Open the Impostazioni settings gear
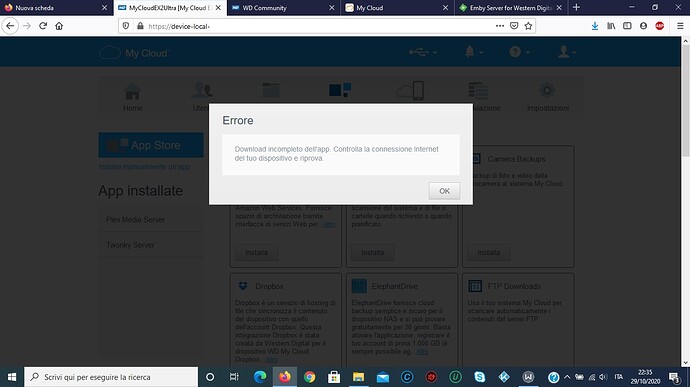 point(547,97)
